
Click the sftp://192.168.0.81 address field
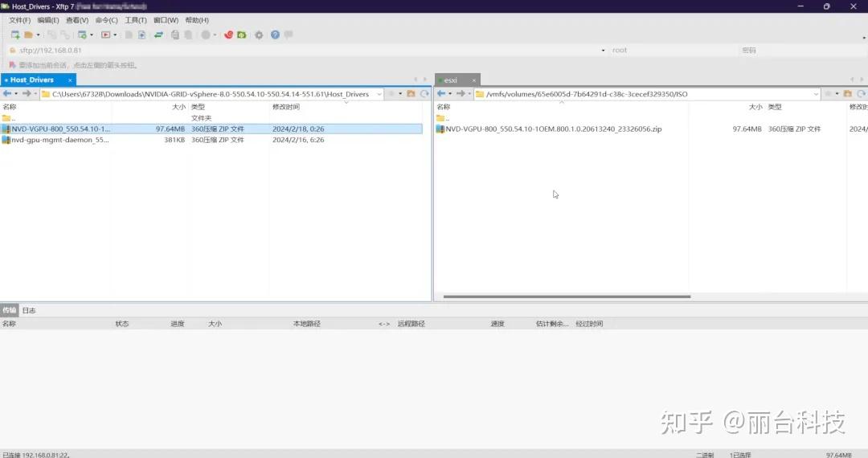(x=307, y=51)
